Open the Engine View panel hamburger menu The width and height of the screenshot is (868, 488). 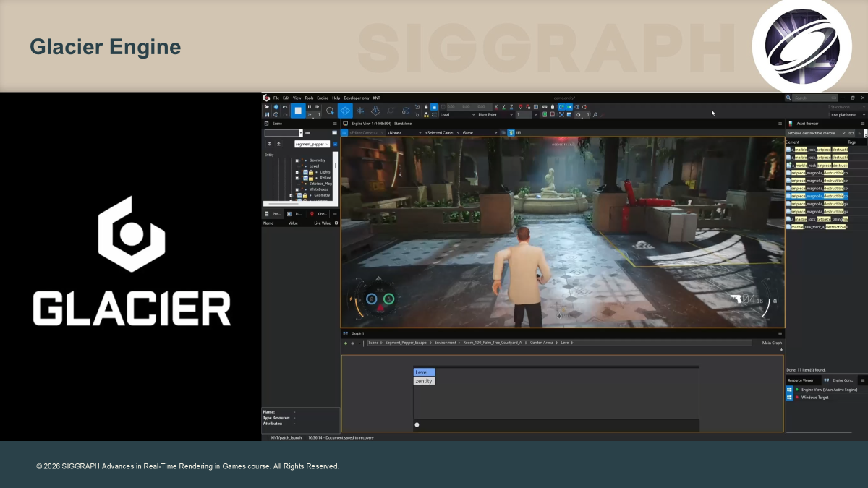click(780, 124)
